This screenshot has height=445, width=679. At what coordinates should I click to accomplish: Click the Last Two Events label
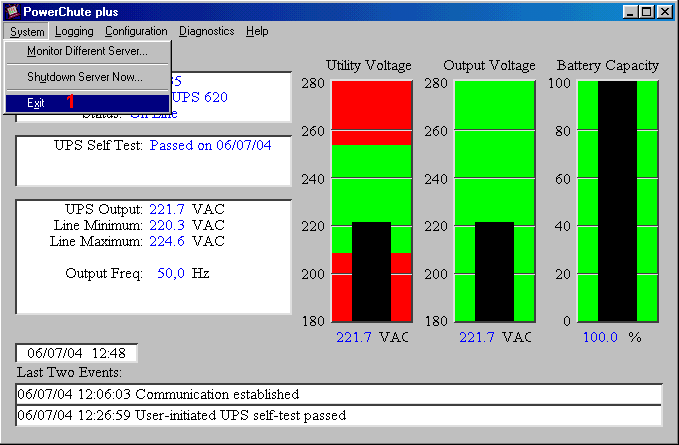tap(69, 372)
